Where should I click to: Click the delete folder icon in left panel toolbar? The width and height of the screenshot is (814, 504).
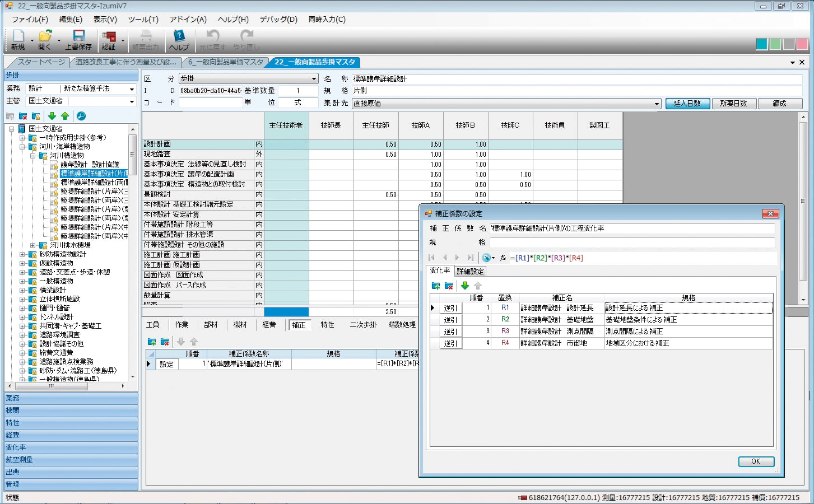pyautogui.click(x=23, y=116)
